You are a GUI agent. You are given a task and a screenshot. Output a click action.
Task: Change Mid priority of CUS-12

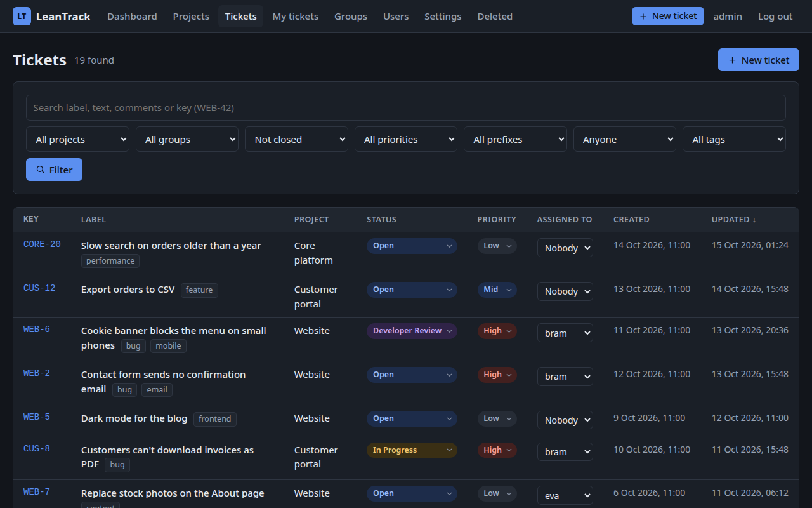click(x=497, y=290)
